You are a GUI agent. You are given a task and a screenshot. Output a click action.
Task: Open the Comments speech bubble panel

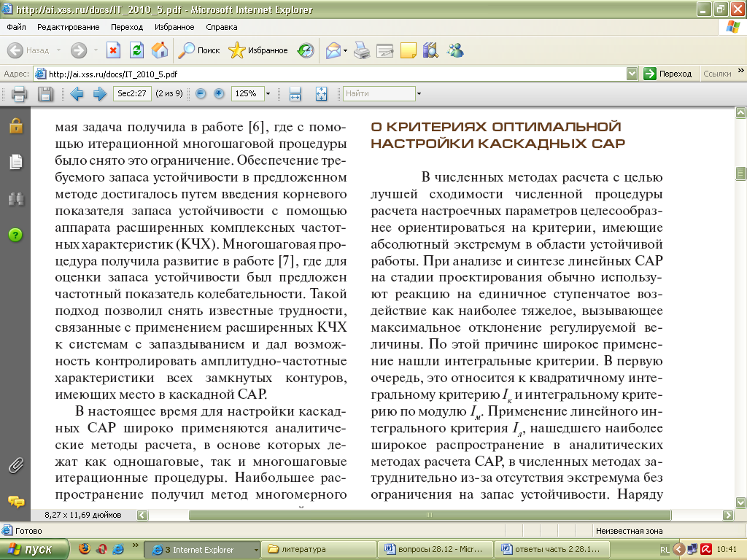pos(16,502)
